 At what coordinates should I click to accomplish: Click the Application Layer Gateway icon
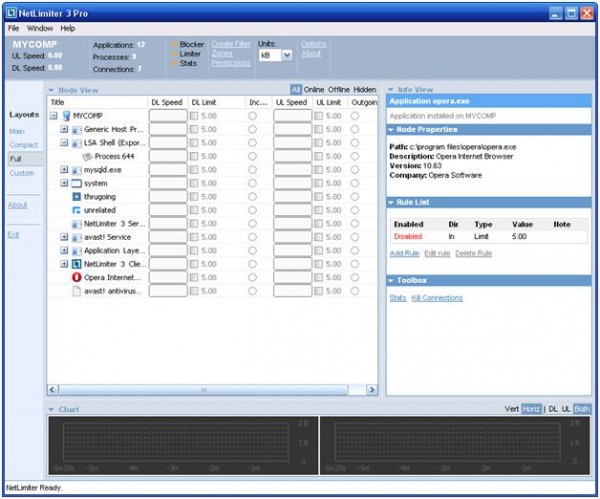coord(77,251)
